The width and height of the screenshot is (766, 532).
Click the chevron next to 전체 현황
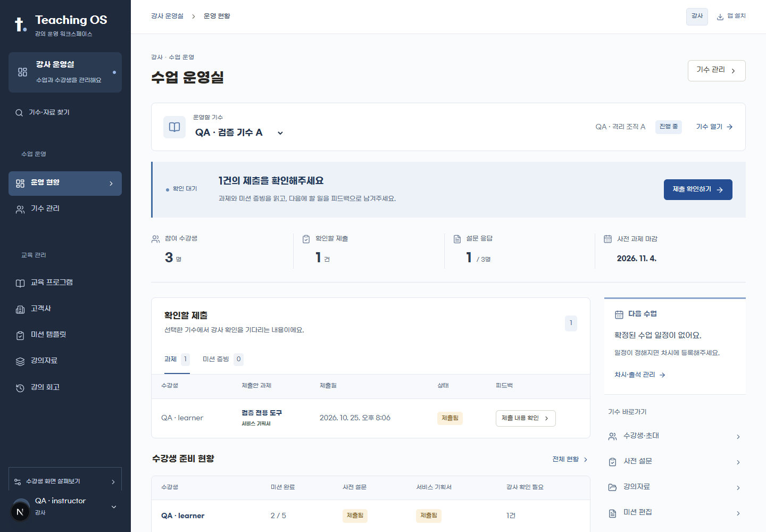click(x=586, y=459)
